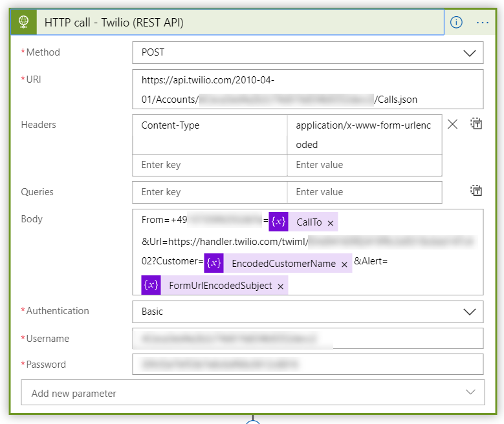Viewport: 504px width, 424px height.
Task: Expand the Add new parameter dropdown
Action: pos(252,392)
